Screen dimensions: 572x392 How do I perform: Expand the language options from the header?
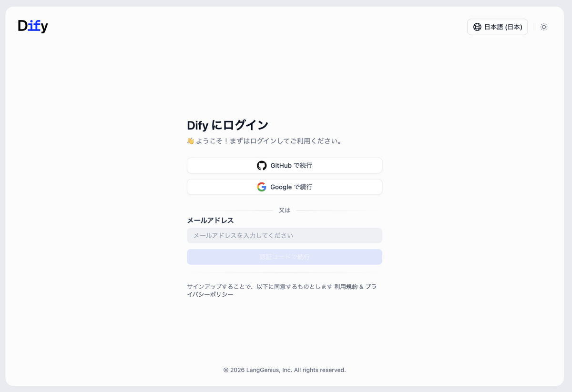coord(497,27)
